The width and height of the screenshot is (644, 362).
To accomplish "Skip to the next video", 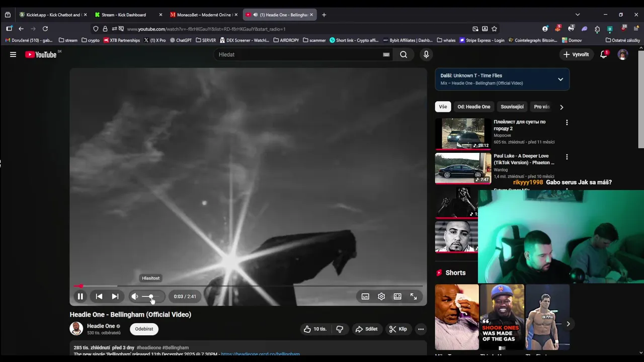I will tap(115, 297).
